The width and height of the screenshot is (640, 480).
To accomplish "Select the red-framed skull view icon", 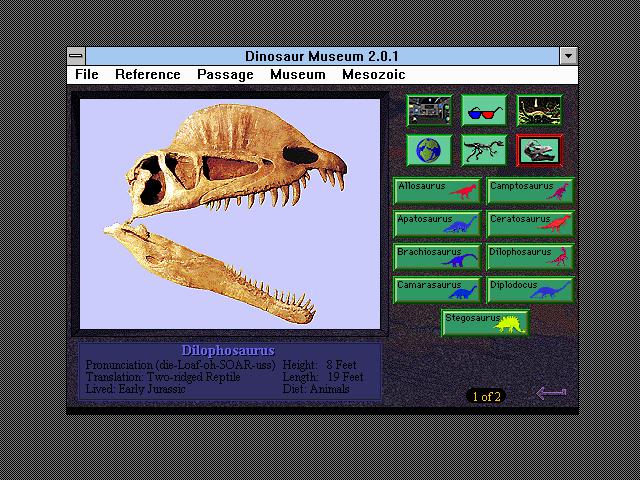I will coord(539,150).
